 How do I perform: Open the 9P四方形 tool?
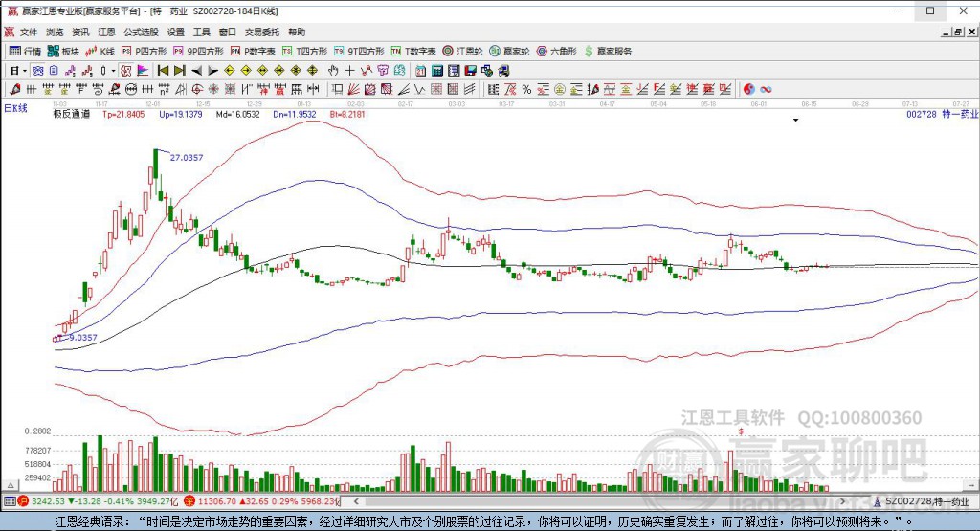(198, 52)
